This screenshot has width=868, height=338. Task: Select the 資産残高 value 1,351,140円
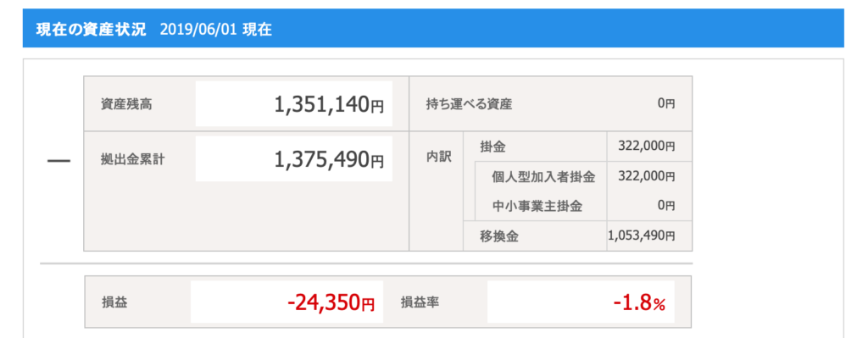coord(329,104)
